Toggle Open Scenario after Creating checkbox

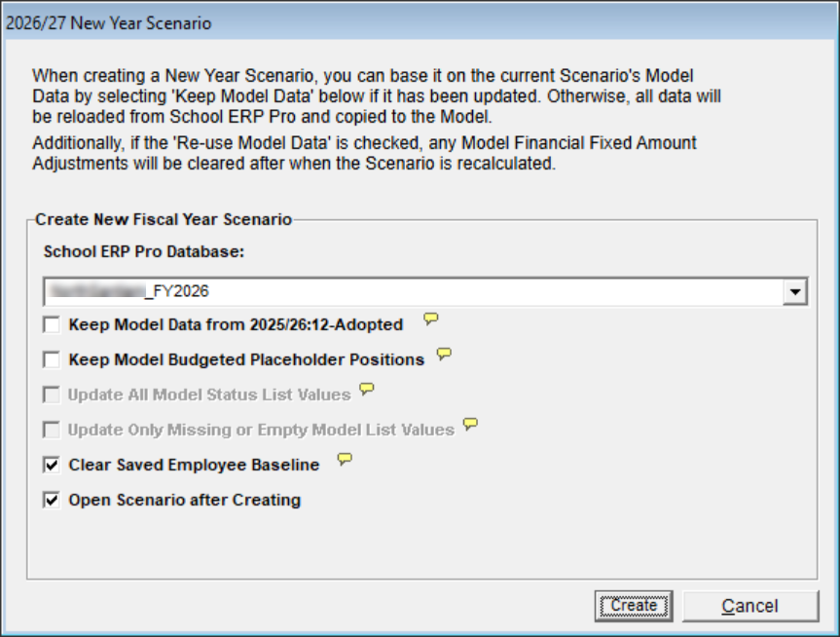tap(52, 500)
